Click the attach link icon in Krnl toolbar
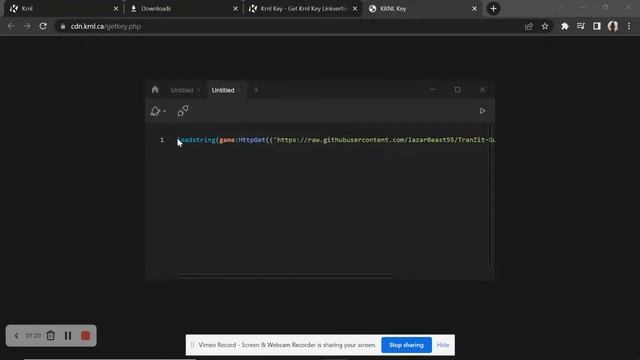Image resolution: width=640 pixels, height=360 pixels. tap(183, 111)
